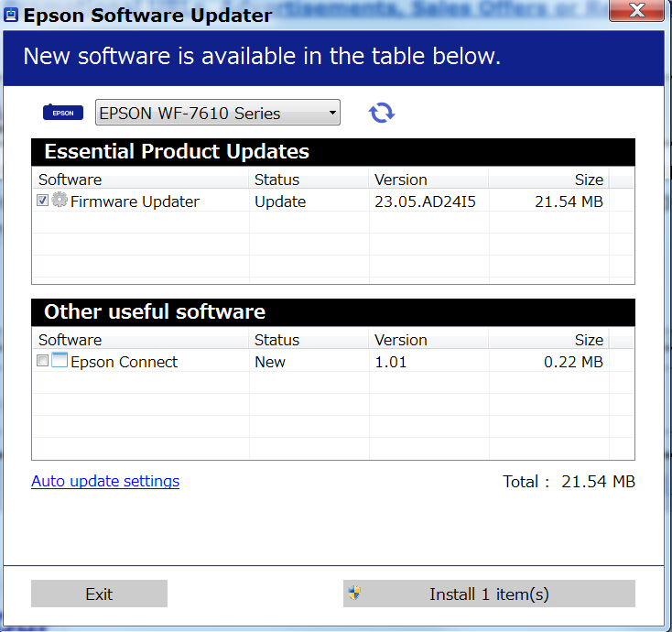
Task: Click Software column header in Other useful software
Action: (x=141, y=340)
